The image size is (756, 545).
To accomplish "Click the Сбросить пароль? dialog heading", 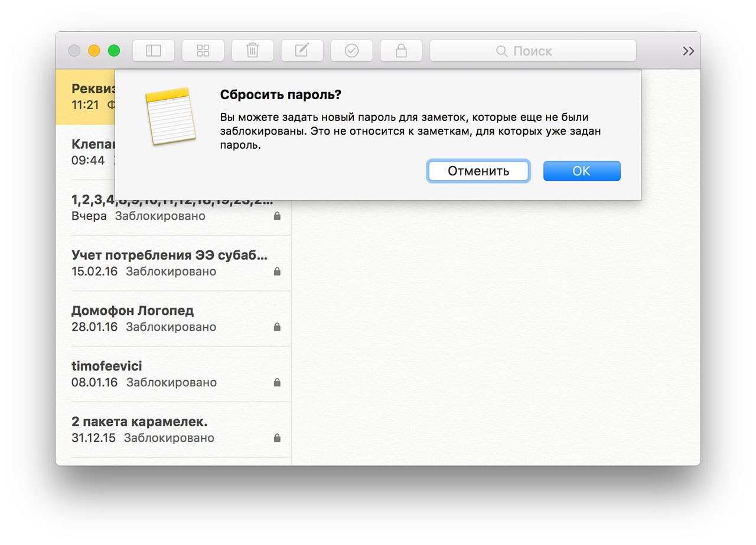I will tap(281, 94).
